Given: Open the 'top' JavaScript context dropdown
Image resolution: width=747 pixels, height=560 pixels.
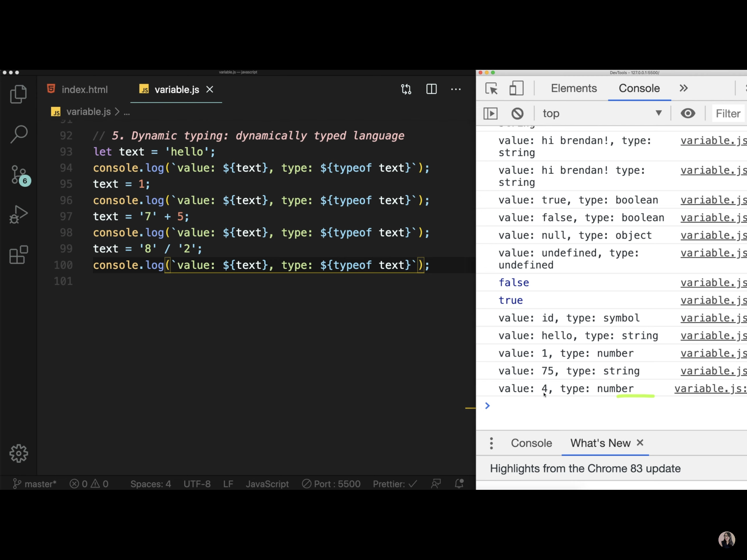Looking at the screenshot, I should click(x=602, y=113).
